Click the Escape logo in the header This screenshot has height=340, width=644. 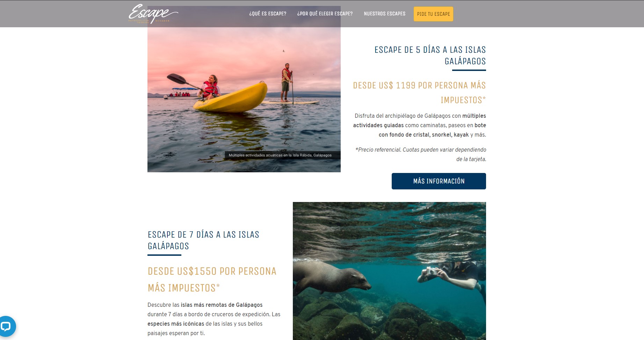pyautogui.click(x=153, y=14)
